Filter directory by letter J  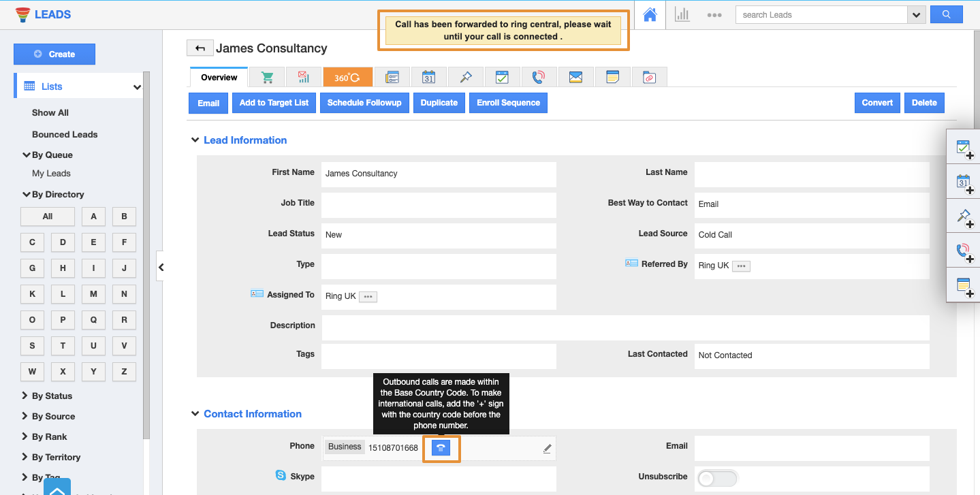(x=124, y=268)
